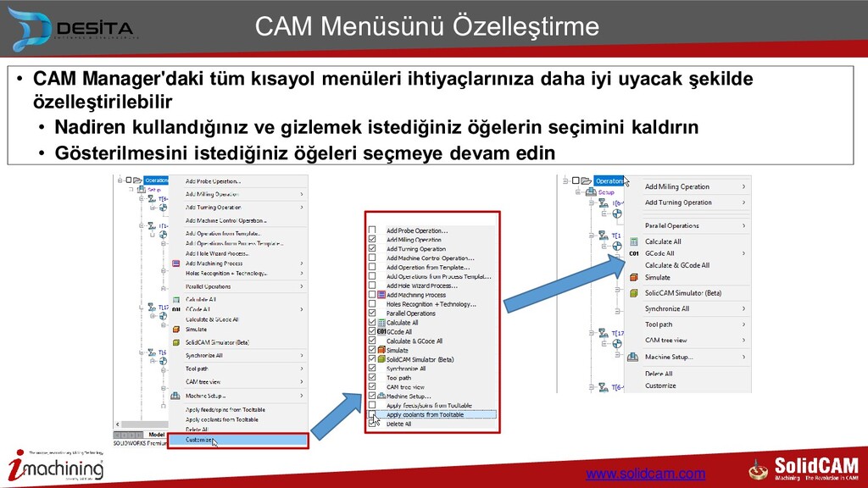Choose Add Probe Operation in the full menu
The image size is (868, 488).
pyautogui.click(x=213, y=181)
